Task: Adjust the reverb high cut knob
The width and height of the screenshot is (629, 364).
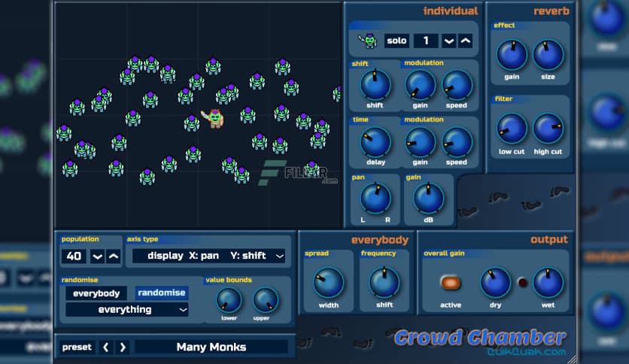Action: coord(548,129)
